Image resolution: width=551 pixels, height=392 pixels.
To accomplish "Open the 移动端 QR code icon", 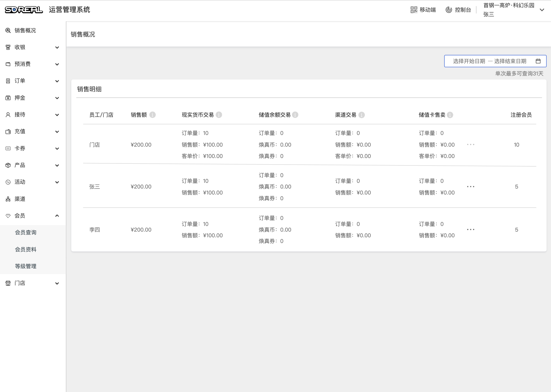I will (x=414, y=10).
